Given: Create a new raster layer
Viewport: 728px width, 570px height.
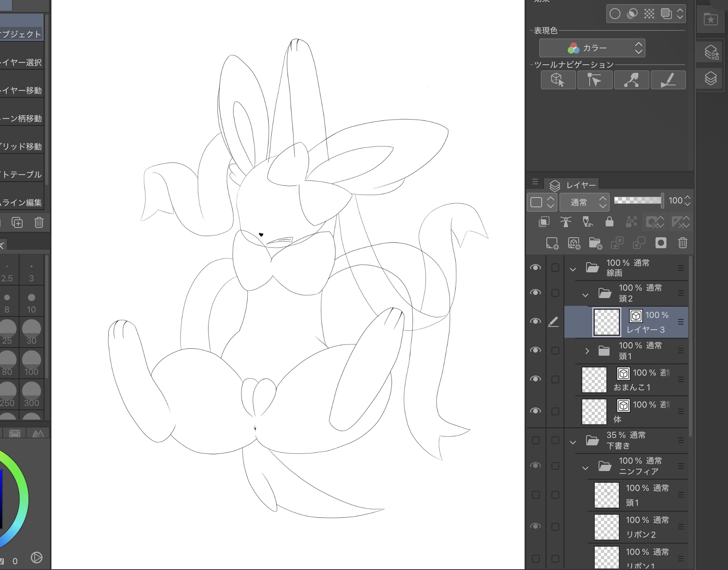Looking at the screenshot, I should (552, 243).
